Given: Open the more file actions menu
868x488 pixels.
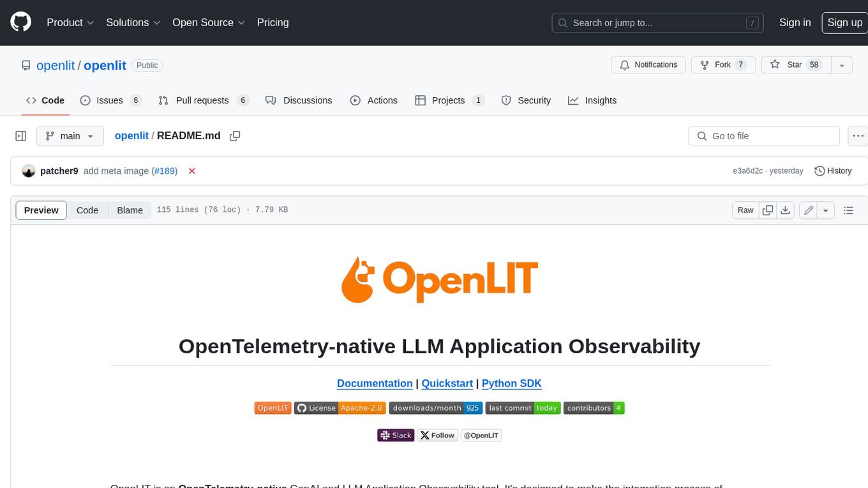Looking at the screenshot, I should (x=858, y=136).
